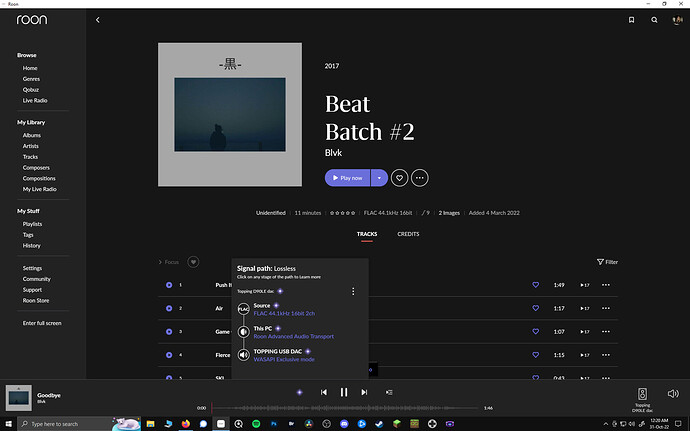The height and width of the screenshot is (431, 690).
Task: Open search with the magnifier icon
Action: 655,19
